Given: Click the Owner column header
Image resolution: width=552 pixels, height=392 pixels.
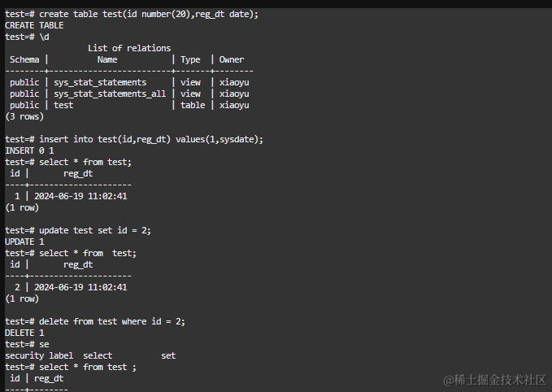Looking at the screenshot, I should 232,59.
